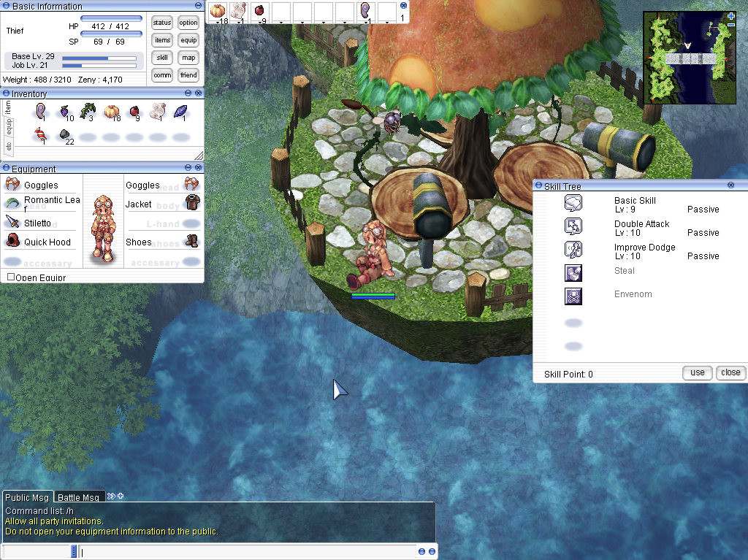
Task: Click the equip button in Basic Information
Action: pos(188,40)
